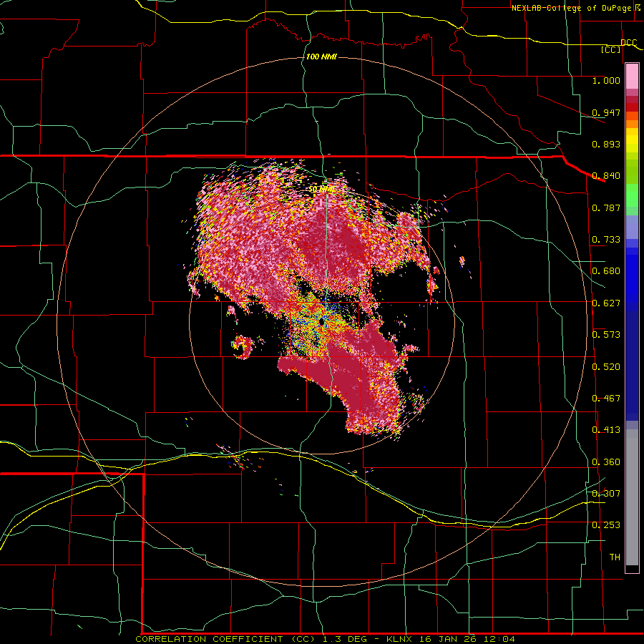Click the 0.840 scale value
The image size is (644, 644).
[606, 176]
